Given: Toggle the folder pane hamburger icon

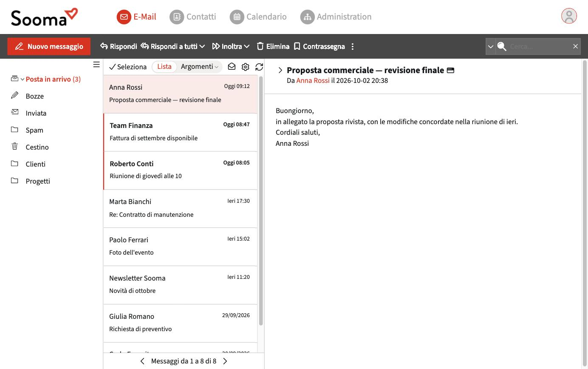Looking at the screenshot, I should coord(96,65).
